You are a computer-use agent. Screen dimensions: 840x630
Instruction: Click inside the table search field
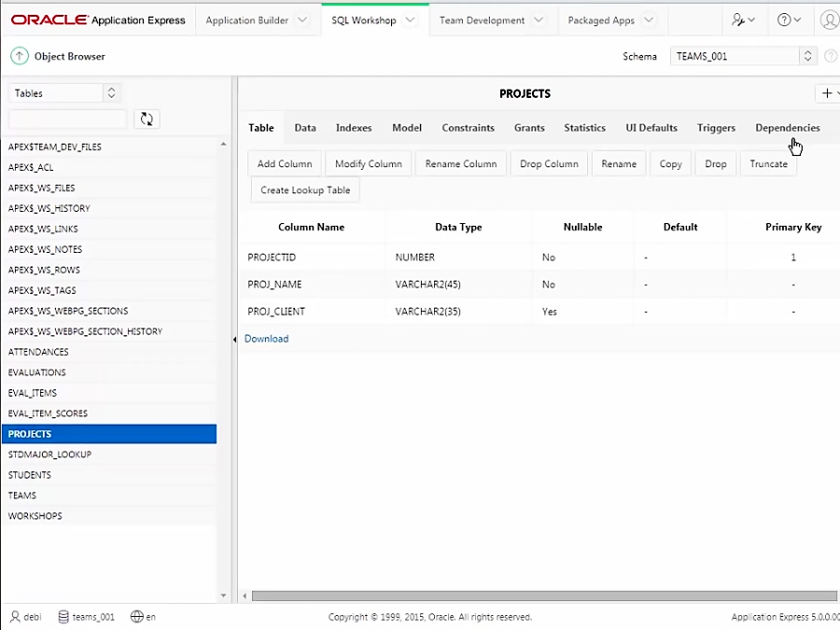(x=66, y=119)
